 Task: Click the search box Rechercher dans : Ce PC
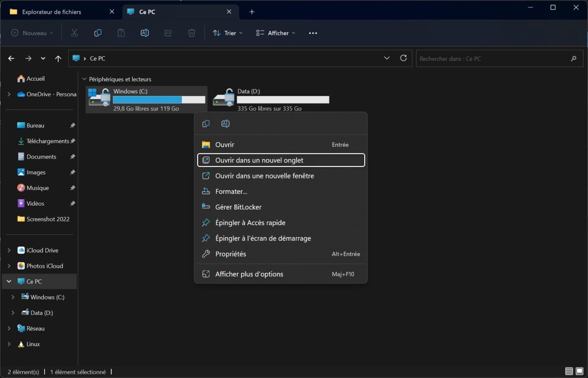(499, 58)
